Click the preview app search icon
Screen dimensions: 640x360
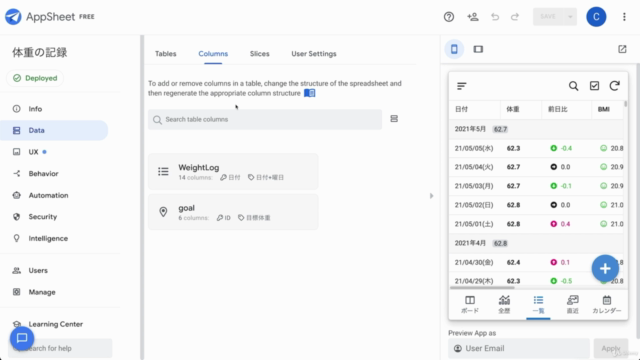(573, 86)
